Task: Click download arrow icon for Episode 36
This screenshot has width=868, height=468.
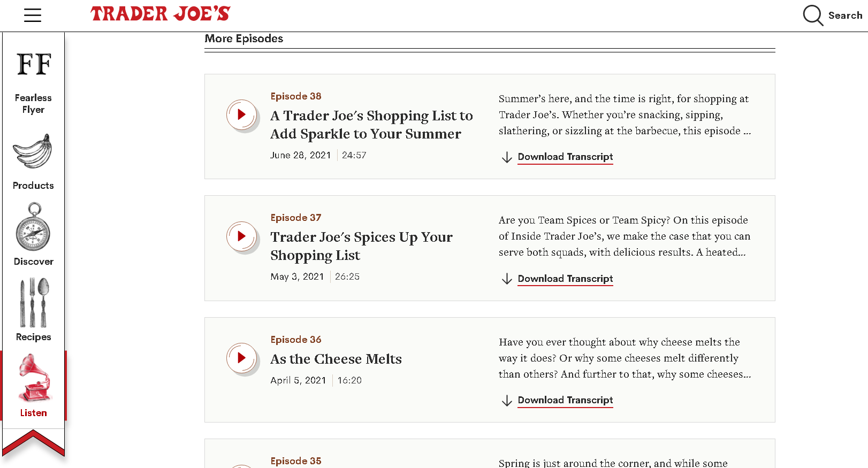Action: [506, 401]
